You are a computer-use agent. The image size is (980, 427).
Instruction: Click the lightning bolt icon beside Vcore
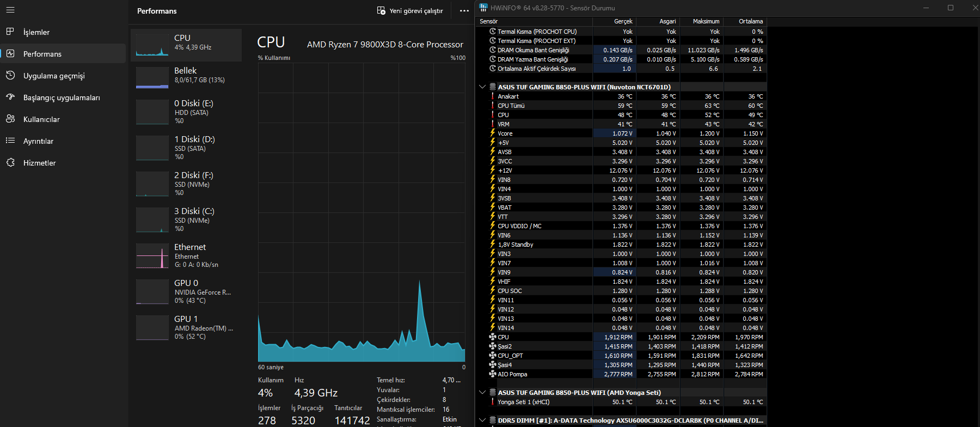tap(493, 133)
